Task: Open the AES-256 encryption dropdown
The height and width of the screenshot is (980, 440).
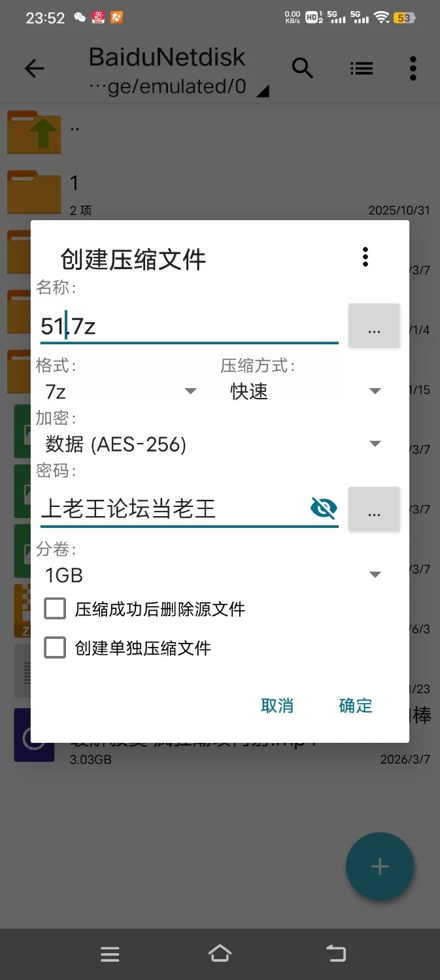Action: (213, 444)
